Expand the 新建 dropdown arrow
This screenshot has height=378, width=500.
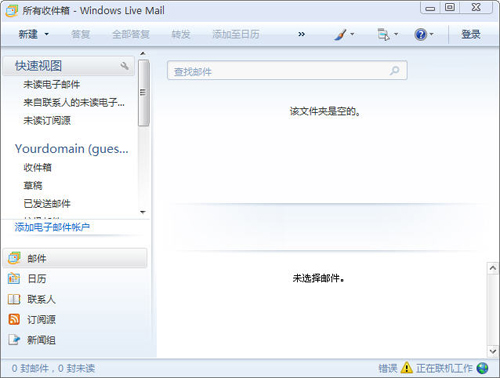click(47, 34)
